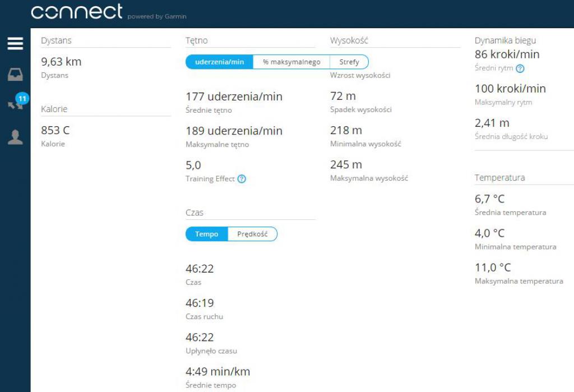The width and height of the screenshot is (574, 392).
Task: Click the 4:49 min/km average pace
Action: coord(218,371)
